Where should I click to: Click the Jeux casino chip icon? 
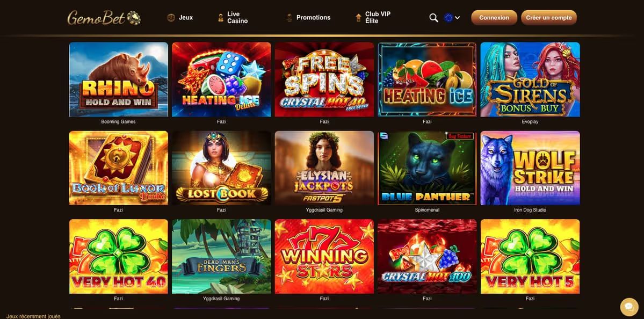171,18
